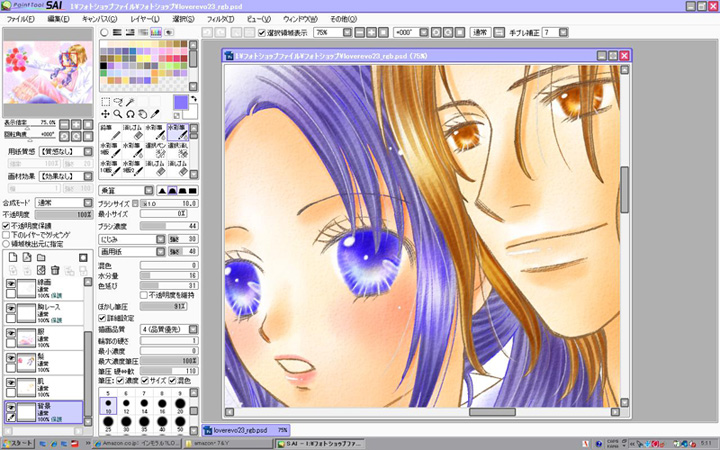Open the ファイル(F) menu
The image size is (720, 450).
20,19
